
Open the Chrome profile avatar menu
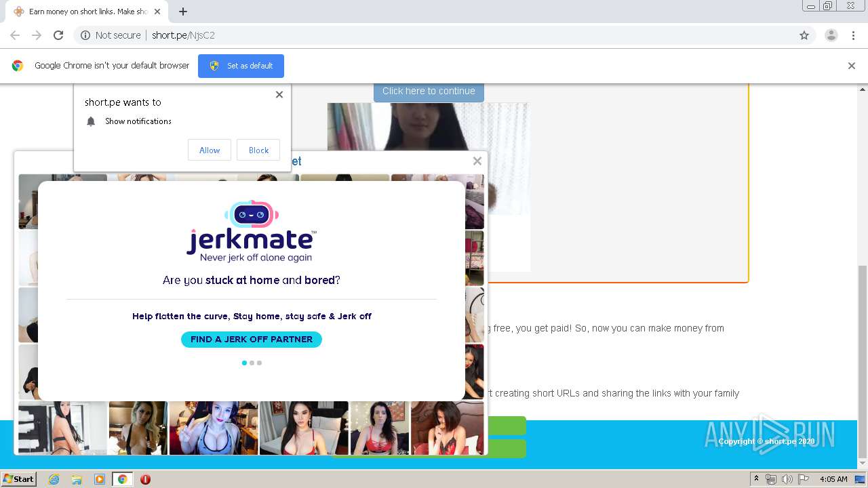pos(831,35)
